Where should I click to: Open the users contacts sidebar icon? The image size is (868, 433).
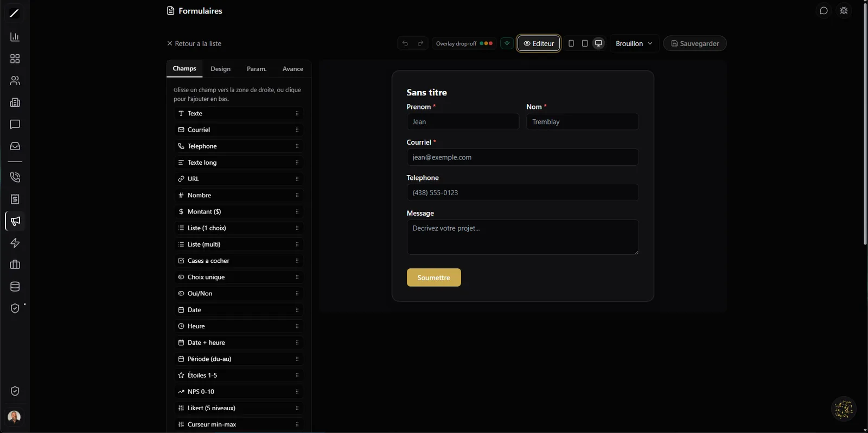(x=15, y=81)
